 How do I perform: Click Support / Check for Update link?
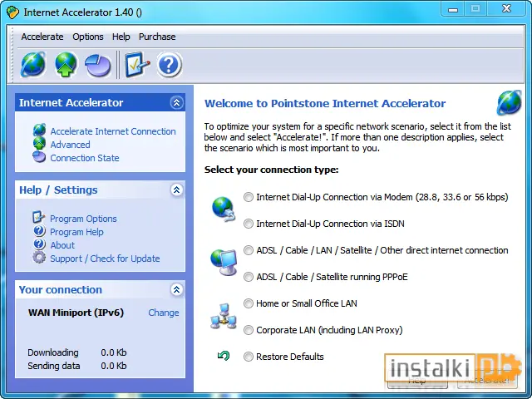[105, 259]
